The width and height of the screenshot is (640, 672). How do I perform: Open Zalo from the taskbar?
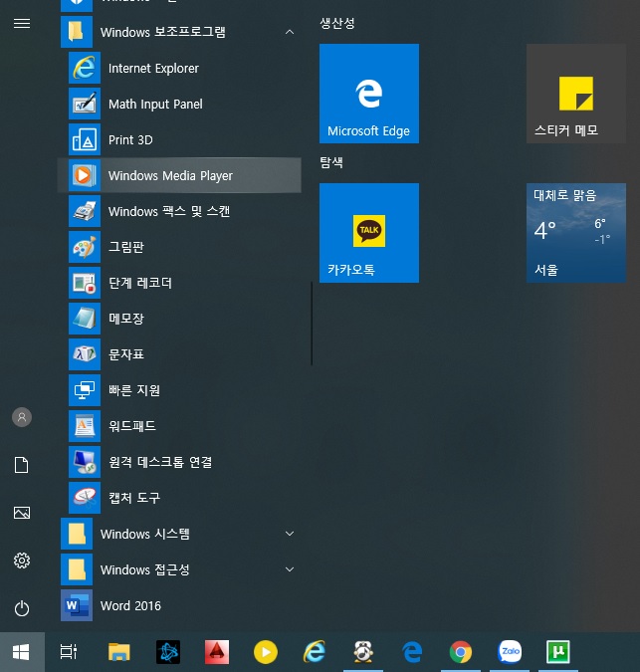510,652
